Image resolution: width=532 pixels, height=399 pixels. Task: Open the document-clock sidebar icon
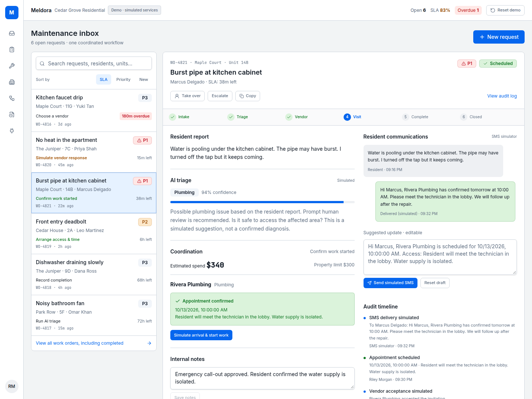pos(12,115)
